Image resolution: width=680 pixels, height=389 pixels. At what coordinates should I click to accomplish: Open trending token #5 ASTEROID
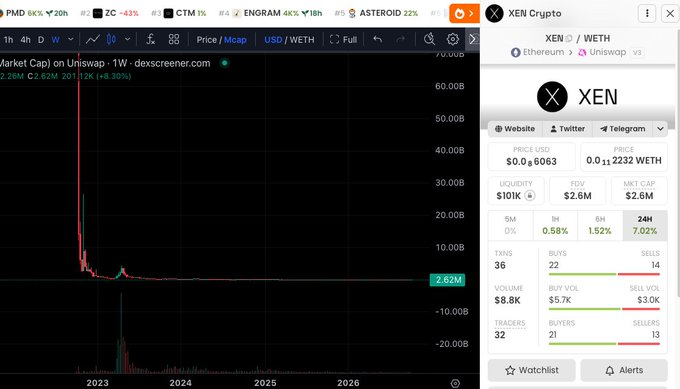click(x=376, y=13)
